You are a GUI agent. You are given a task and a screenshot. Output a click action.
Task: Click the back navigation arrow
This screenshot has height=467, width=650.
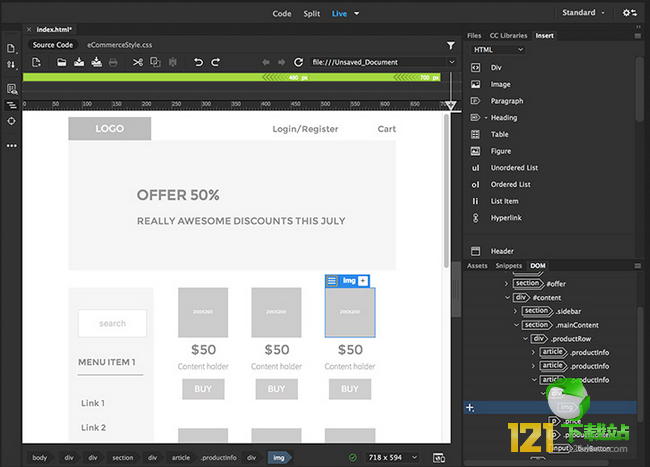pos(266,62)
